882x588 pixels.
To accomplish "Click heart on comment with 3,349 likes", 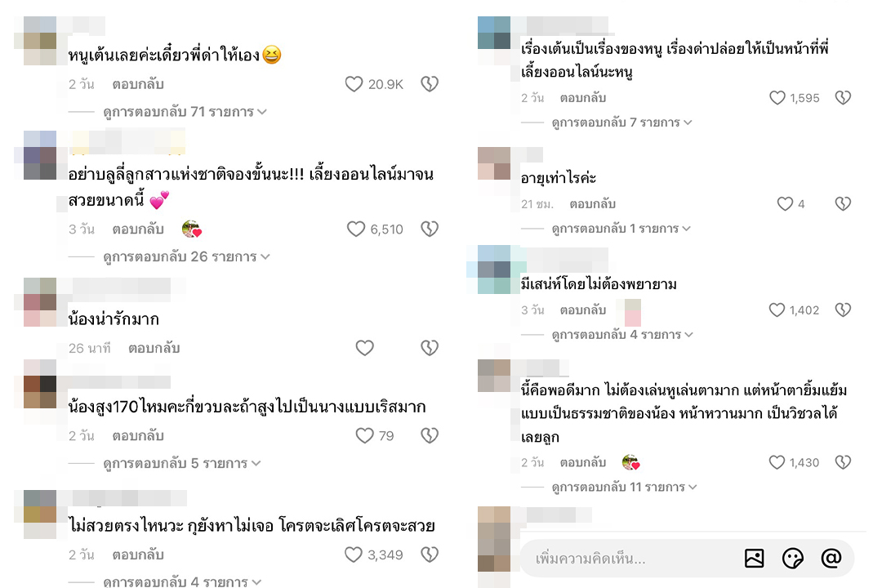I will pos(354,555).
